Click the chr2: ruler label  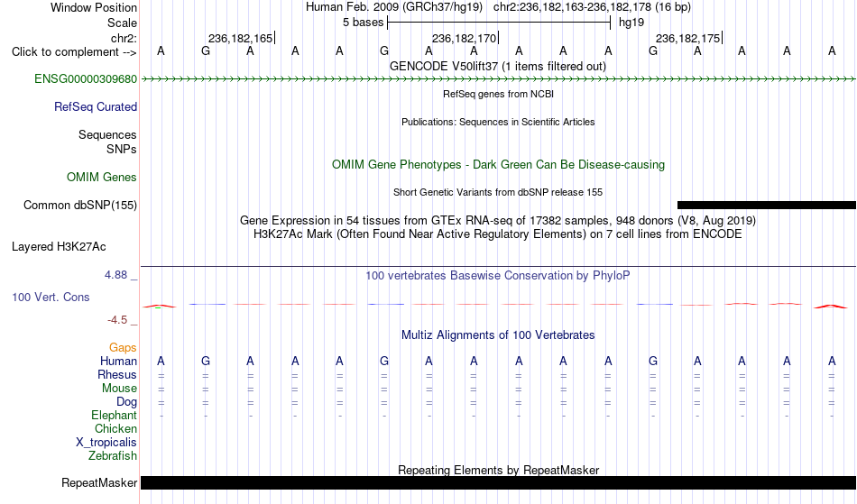click(x=124, y=38)
